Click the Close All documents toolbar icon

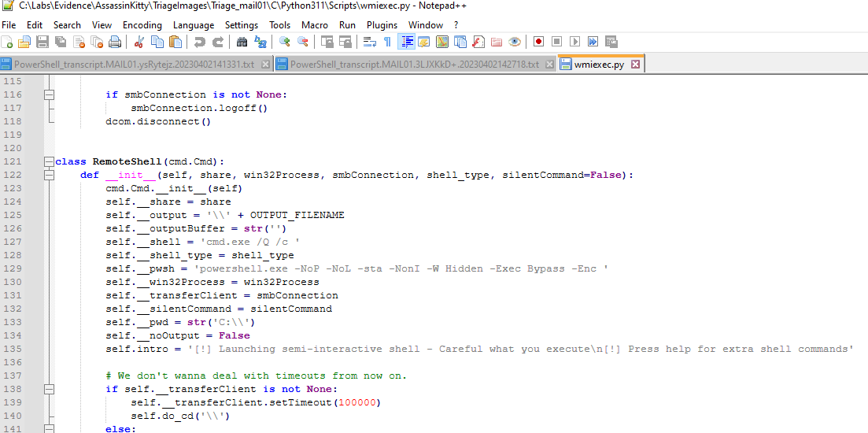pyautogui.click(x=97, y=42)
